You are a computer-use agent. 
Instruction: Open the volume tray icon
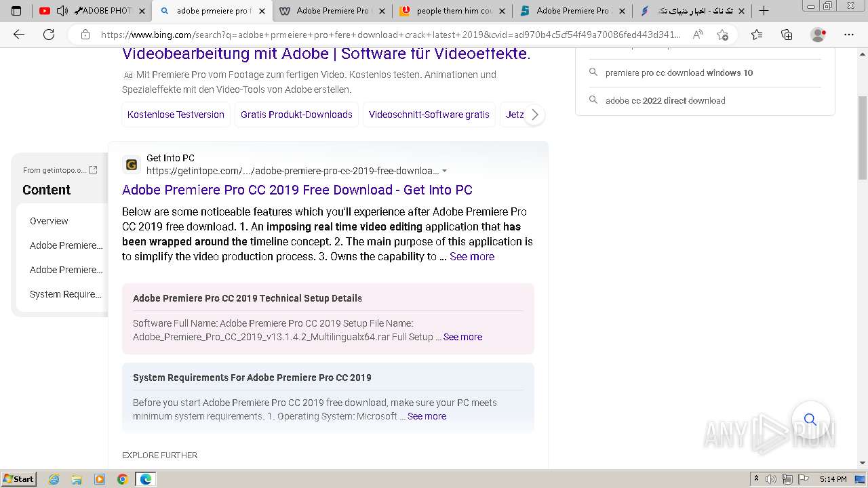771,479
